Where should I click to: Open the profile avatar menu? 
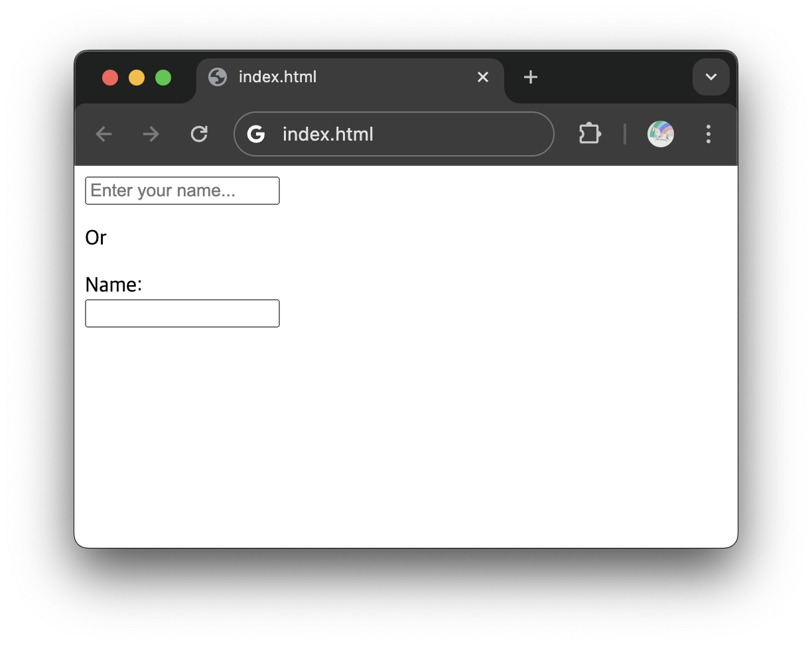(x=660, y=134)
